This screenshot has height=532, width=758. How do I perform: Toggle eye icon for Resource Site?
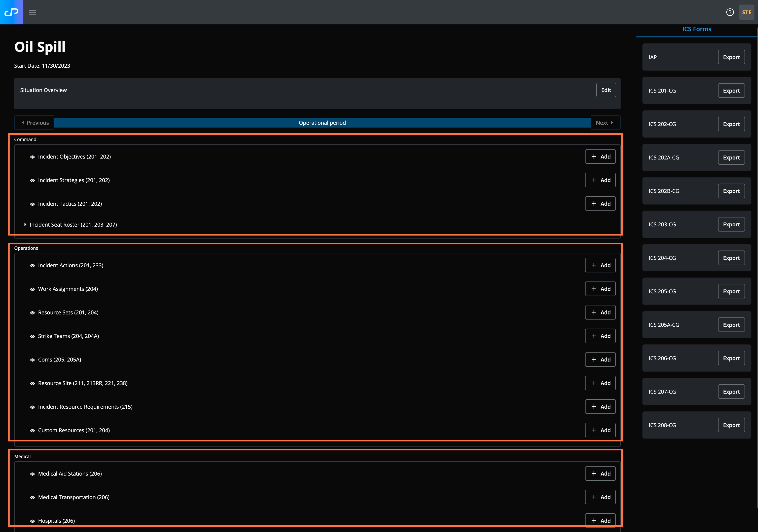(32, 383)
